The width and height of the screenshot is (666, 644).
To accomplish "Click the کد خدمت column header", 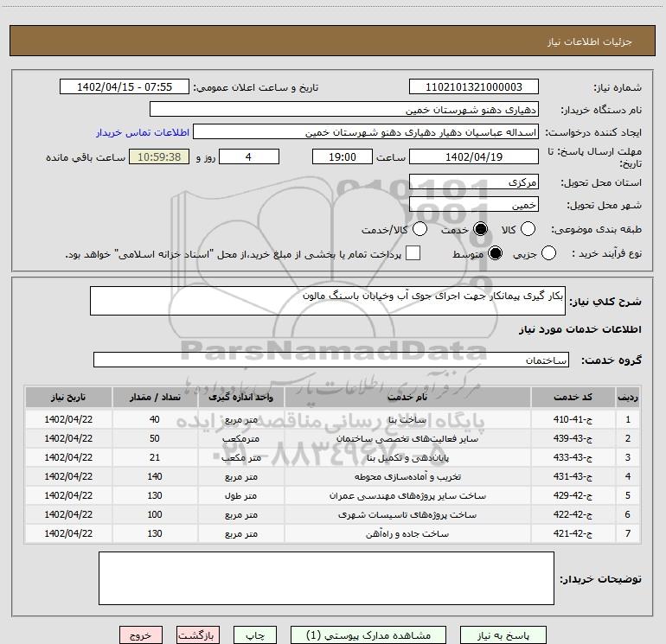I will click(x=573, y=397).
